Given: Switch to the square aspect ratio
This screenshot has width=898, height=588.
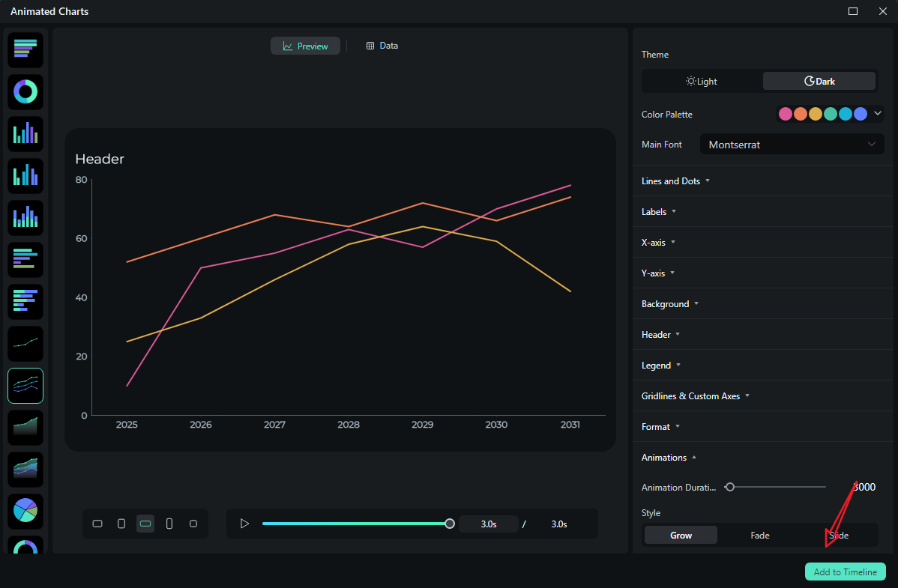Looking at the screenshot, I should pos(193,524).
